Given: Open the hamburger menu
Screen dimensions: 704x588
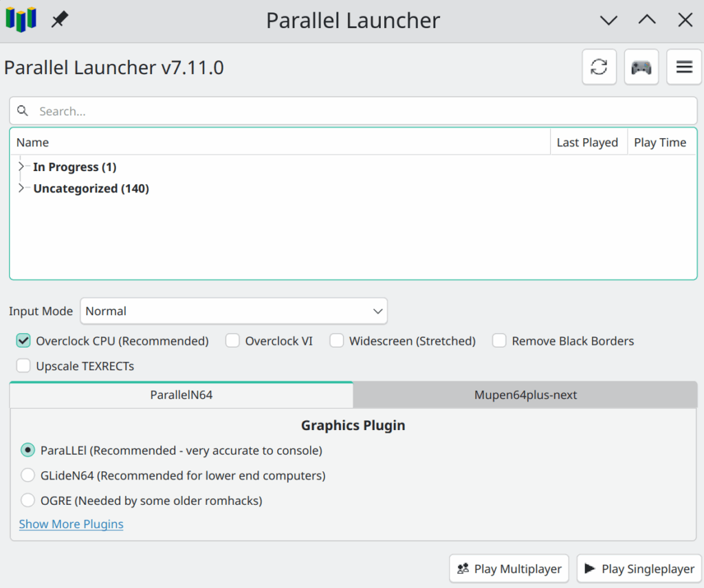Looking at the screenshot, I should (684, 67).
